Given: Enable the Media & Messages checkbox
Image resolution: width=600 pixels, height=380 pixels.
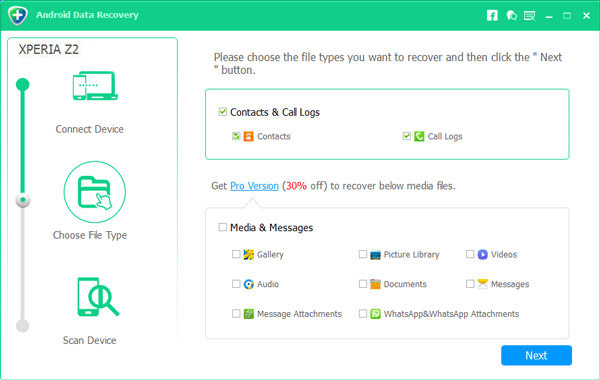Looking at the screenshot, I should 222,227.
